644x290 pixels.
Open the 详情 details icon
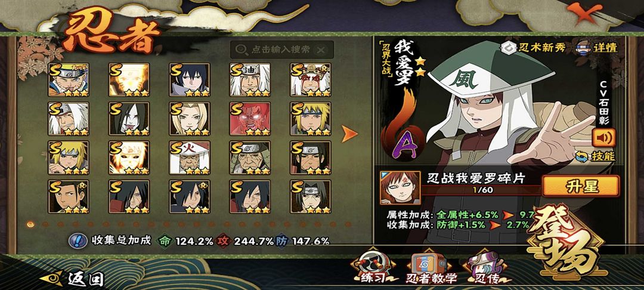pyautogui.click(x=598, y=47)
